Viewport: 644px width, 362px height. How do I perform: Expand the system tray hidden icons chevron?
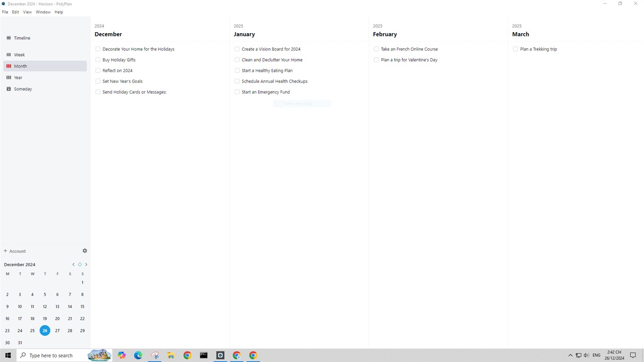pos(570,355)
